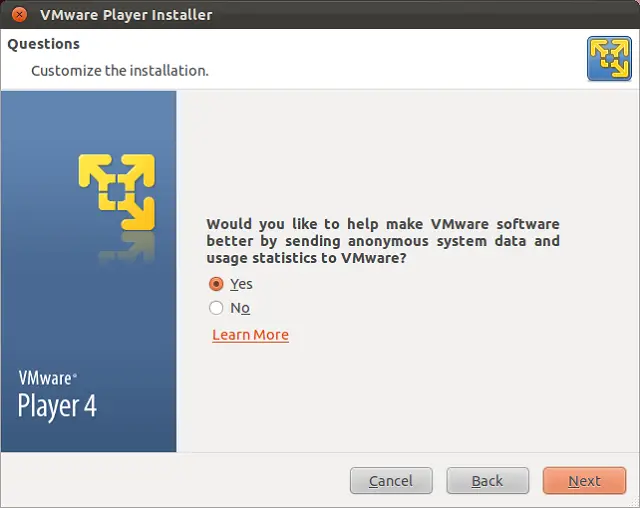This screenshot has height=508, width=640.
Task: Go back with the Back button
Action: (487, 481)
